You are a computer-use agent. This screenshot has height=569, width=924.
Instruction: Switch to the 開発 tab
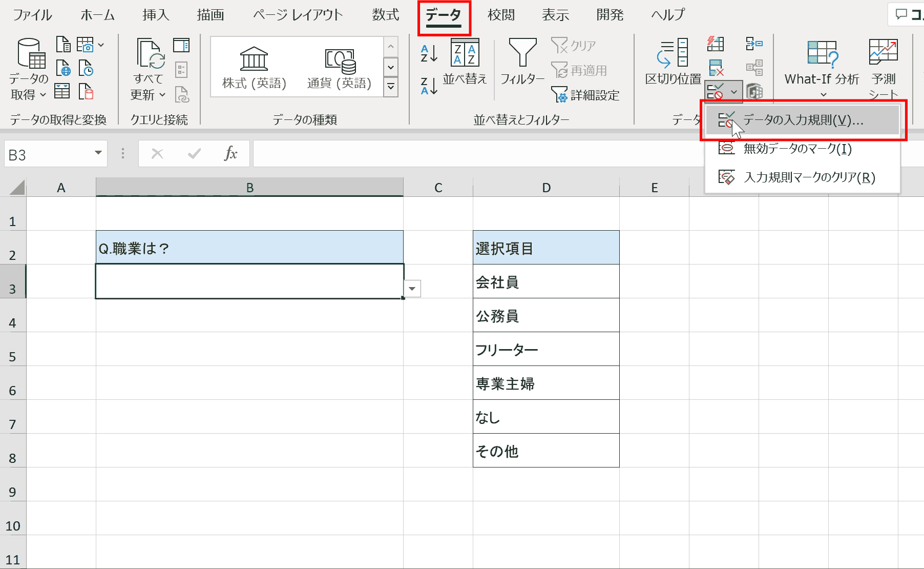(610, 14)
